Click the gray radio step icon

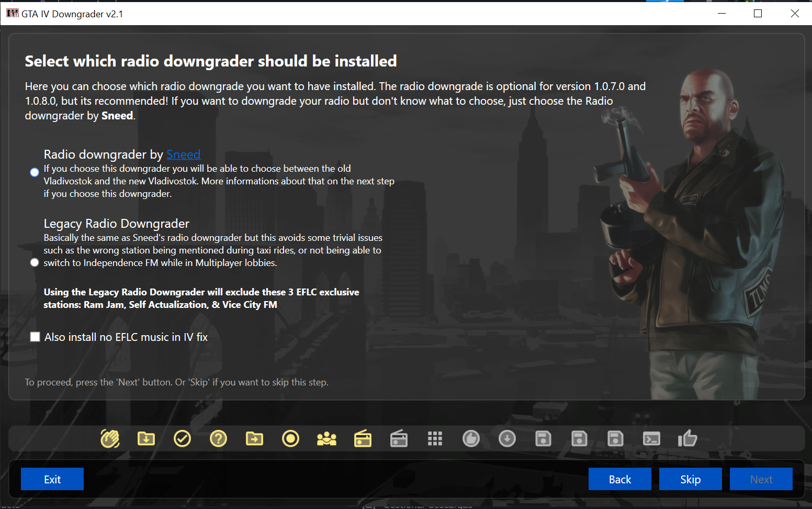(x=399, y=438)
